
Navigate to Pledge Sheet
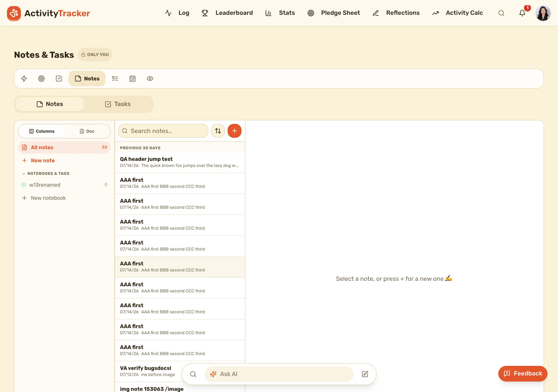coord(334,13)
